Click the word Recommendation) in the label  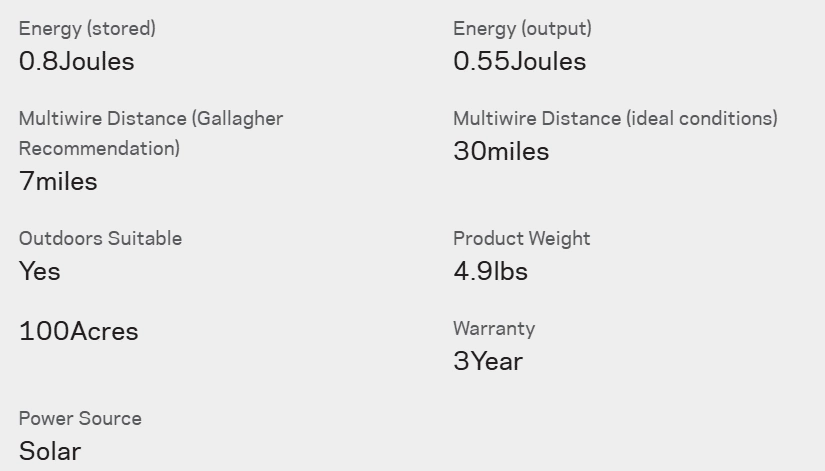coord(99,148)
